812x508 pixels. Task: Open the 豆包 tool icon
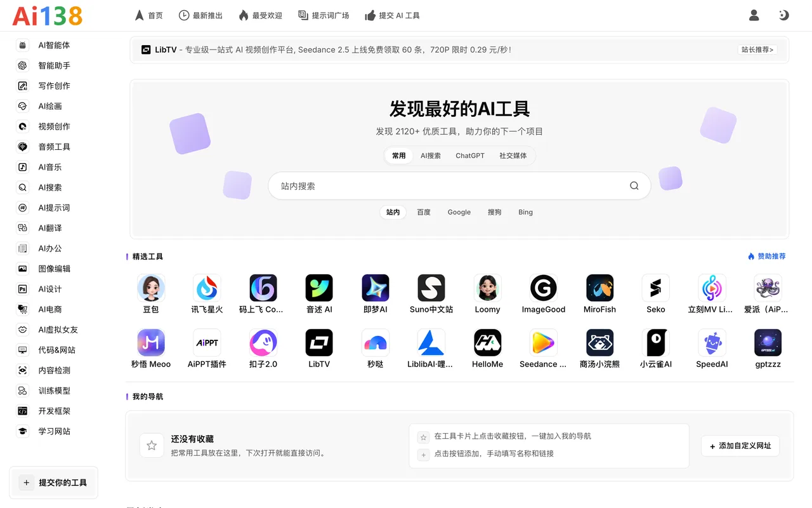151,288
